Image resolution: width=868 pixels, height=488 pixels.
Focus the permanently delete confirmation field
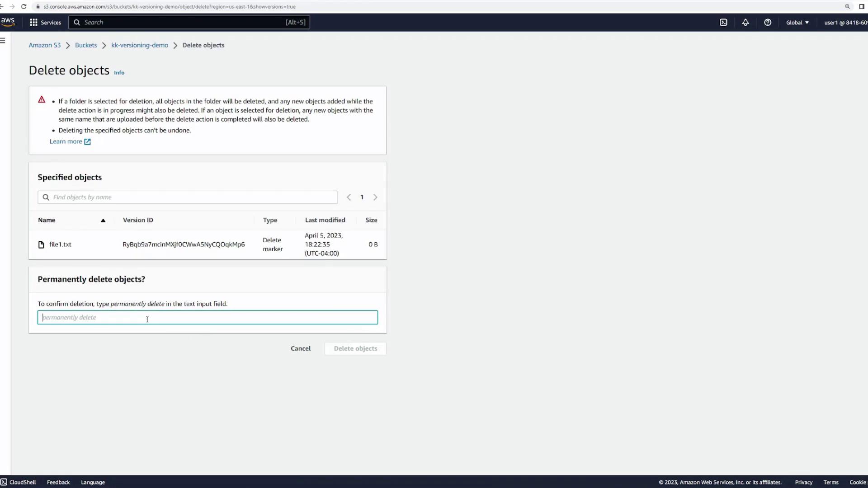pos(208,318)
